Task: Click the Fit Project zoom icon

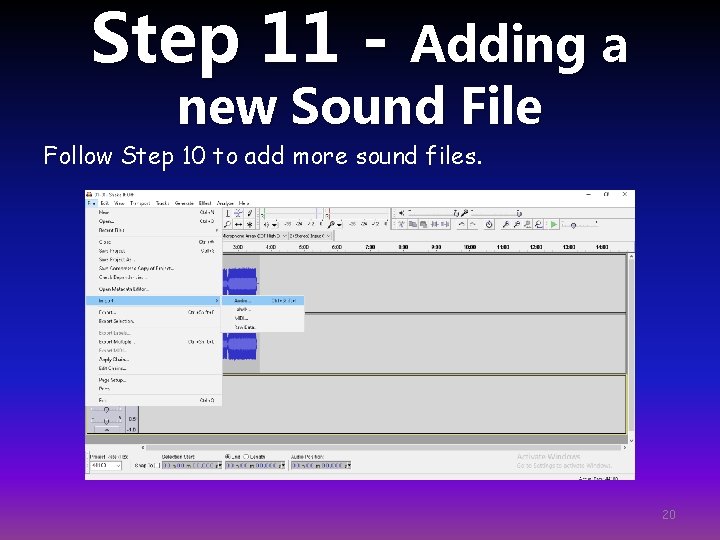Action: point(539,224)
